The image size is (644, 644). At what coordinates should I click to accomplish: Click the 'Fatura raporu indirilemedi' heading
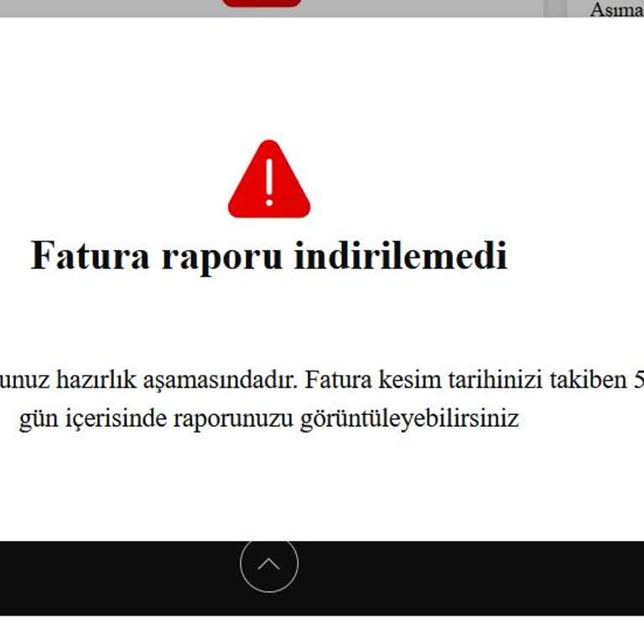click(x=269, y=256)
